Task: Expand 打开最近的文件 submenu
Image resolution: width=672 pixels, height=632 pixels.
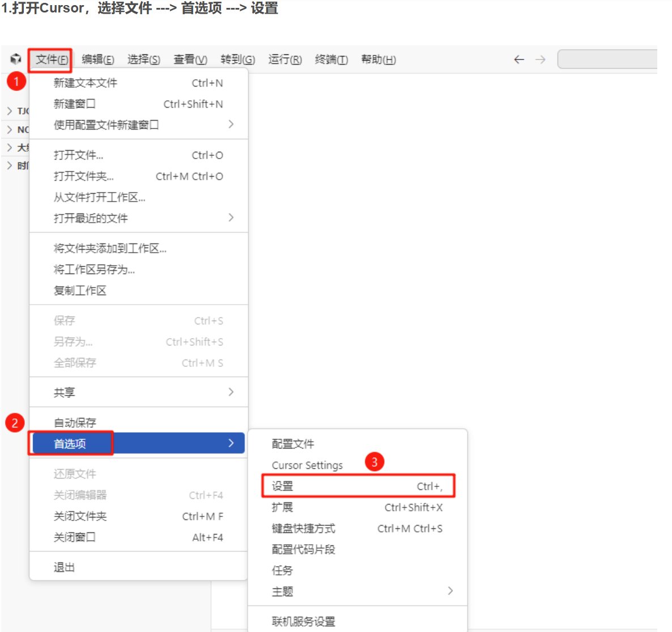Action: pyautogui.click(x=138, y=218)
